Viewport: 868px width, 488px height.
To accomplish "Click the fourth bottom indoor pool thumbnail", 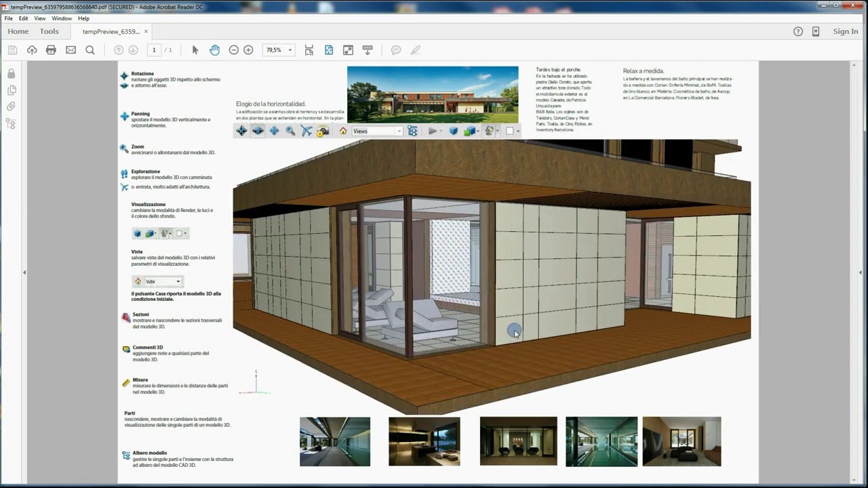I will pyautogui.click(x=601, y=441).
